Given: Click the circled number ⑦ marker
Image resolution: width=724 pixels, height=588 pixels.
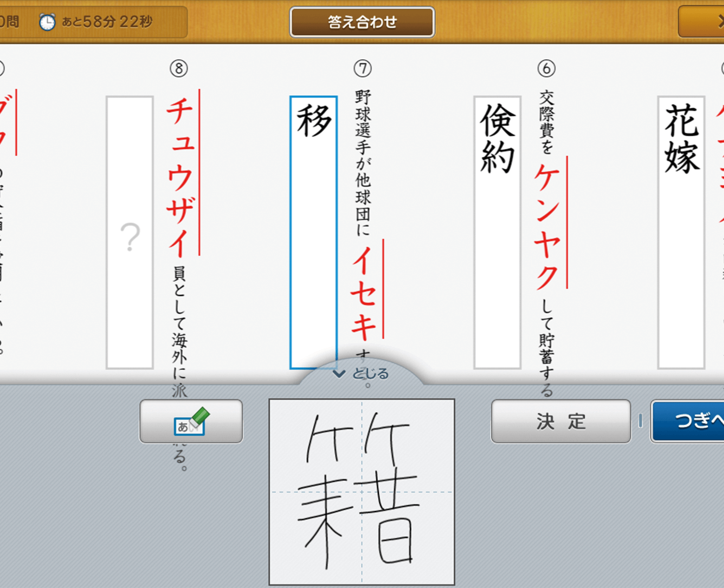Looking at the screenshot, I should click(x=362, y=69).
